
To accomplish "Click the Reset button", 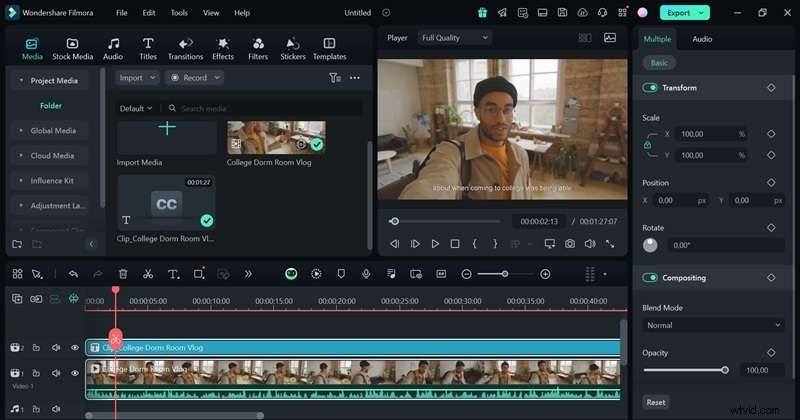I will coord(656,402).
